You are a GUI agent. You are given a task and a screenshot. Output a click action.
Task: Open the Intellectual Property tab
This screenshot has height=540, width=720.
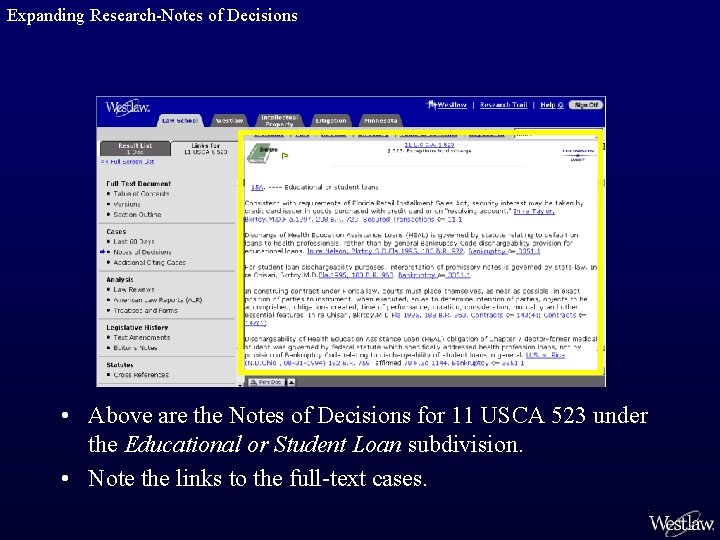pyautogui.click(x=279, y=120)
